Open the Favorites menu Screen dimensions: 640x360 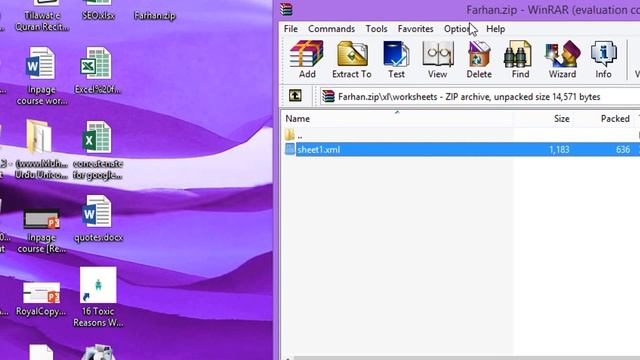pos(416,29)
